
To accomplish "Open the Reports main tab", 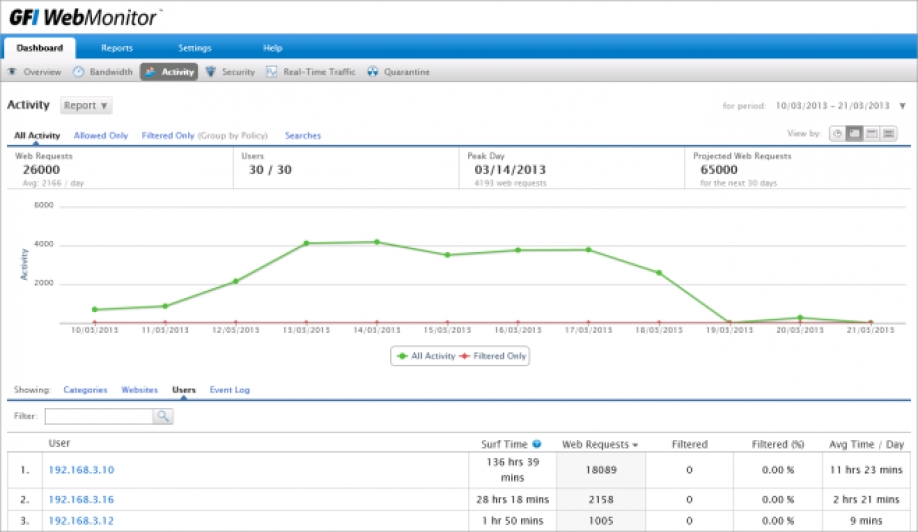I will [x=117, y=48].
